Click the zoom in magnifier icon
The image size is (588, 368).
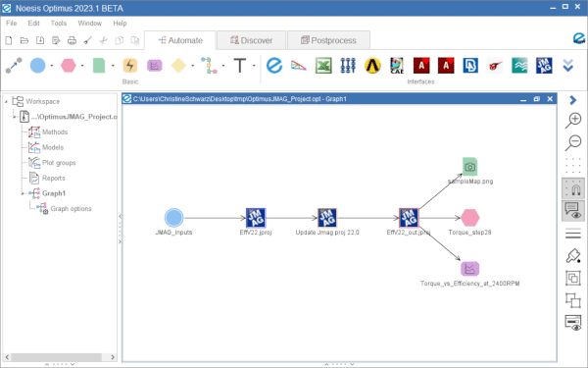[573, 120]
